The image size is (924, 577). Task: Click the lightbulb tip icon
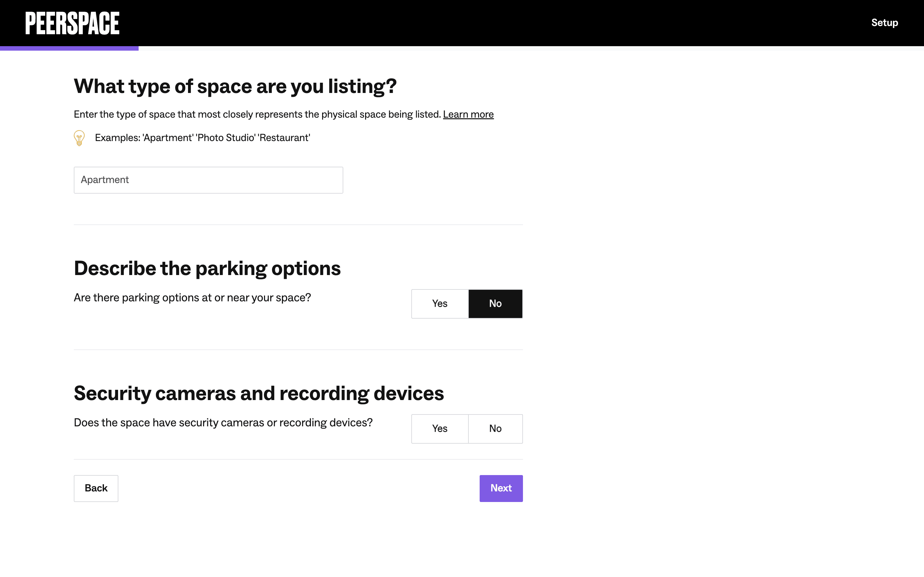79,138
